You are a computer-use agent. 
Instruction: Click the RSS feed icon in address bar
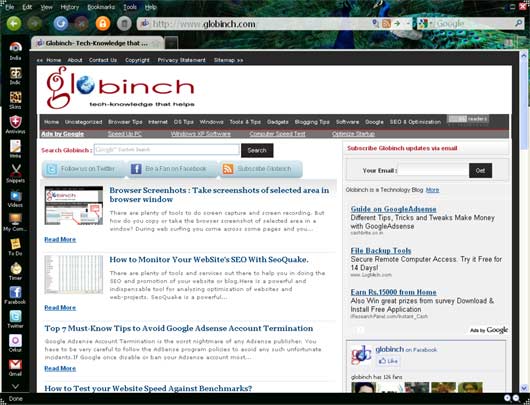tap(386, 24)
